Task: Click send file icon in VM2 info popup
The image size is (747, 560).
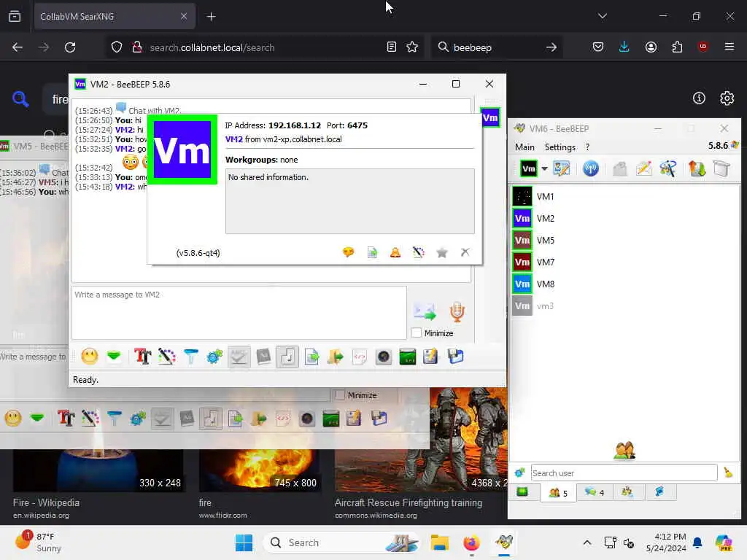Action: pyautogui.click(x=372, y=252)
